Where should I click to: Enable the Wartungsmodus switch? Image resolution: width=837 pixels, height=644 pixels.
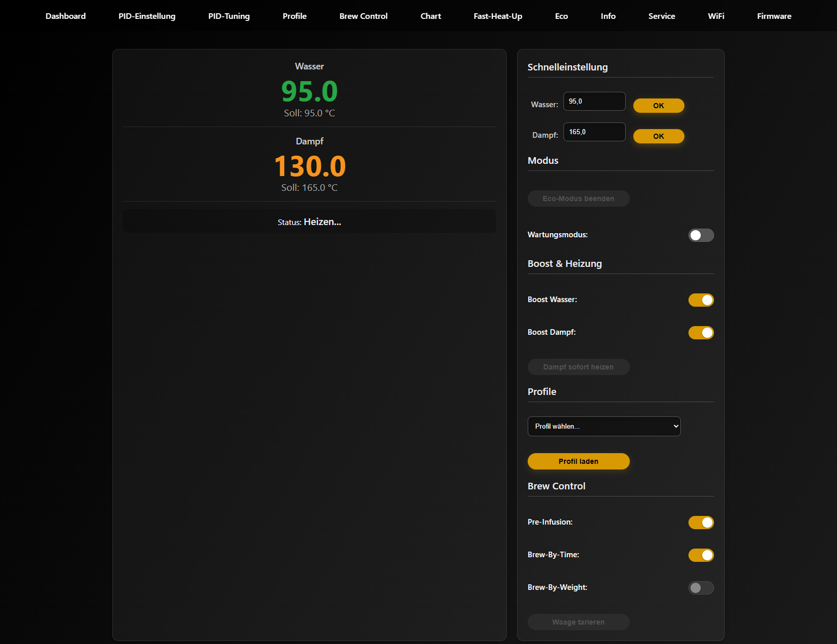pyautogui.click(x=701, y=235)
